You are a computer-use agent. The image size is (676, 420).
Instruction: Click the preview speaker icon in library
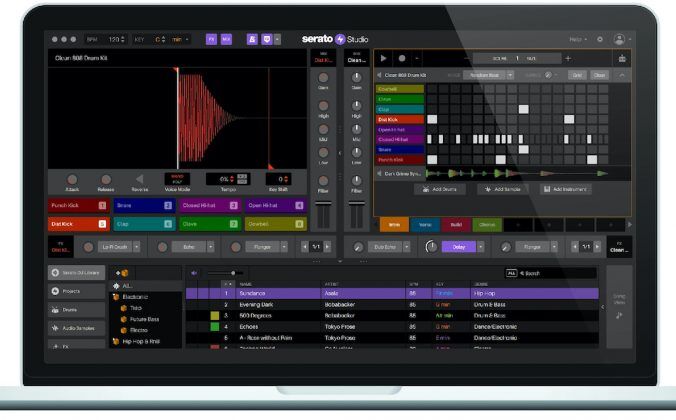[x=194, y=273]
